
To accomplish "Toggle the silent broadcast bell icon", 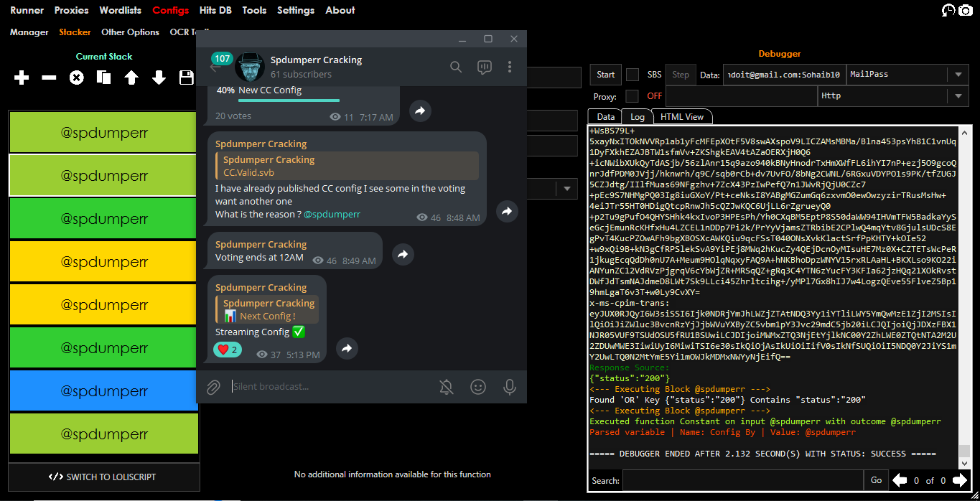I will point(447,387).
